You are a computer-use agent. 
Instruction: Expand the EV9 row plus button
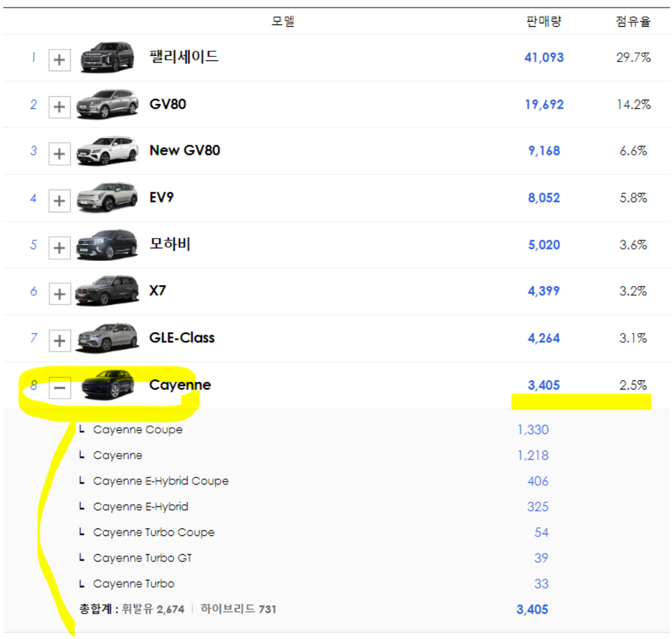point(60,200)
